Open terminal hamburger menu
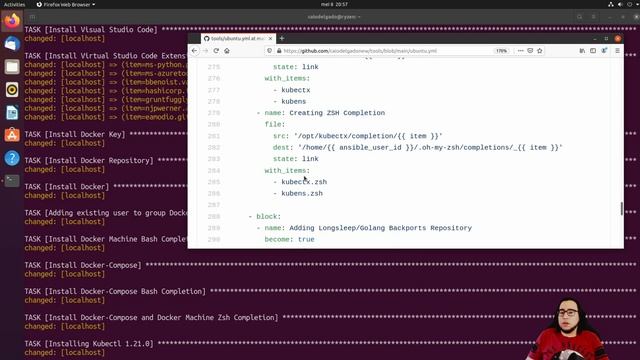 pyautogui.click(x=593, y=17)
